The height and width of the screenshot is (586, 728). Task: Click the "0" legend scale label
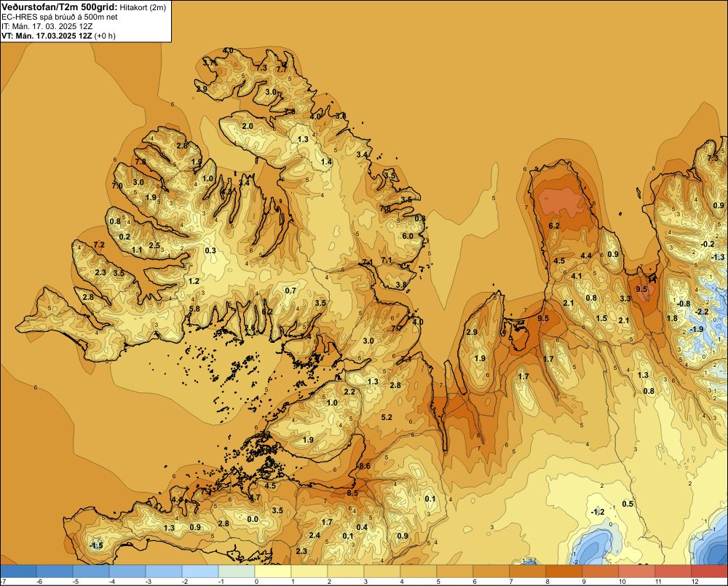point(257,582)
